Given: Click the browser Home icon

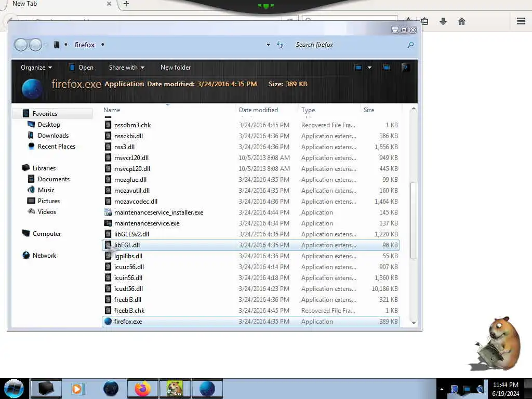Looking at the screenshot, I should [x=461, y=21].
